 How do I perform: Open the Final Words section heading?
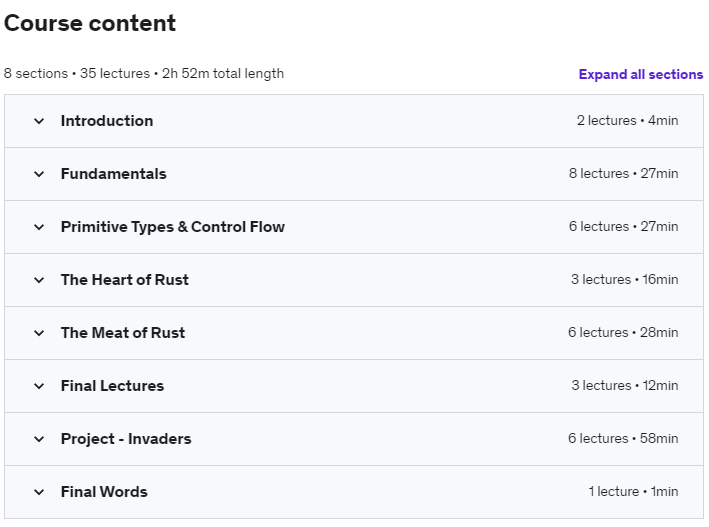pyautogui.click(x=104, y=492)
